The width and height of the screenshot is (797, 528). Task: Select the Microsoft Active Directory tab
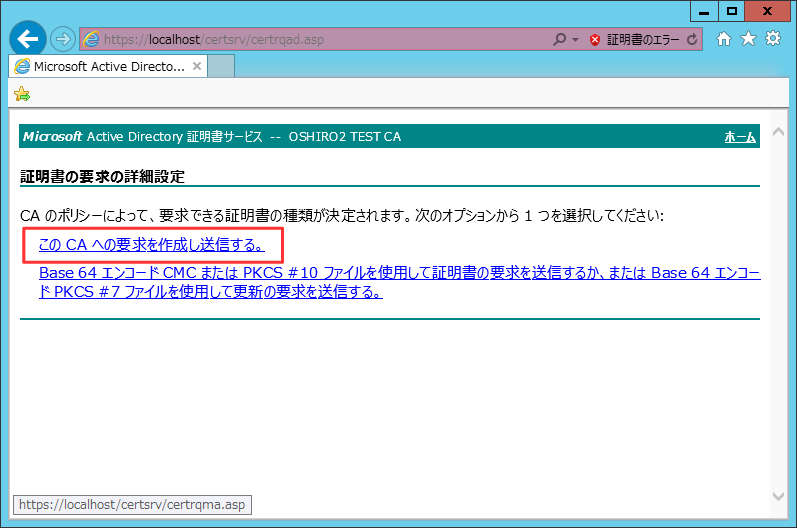[108, 67]
